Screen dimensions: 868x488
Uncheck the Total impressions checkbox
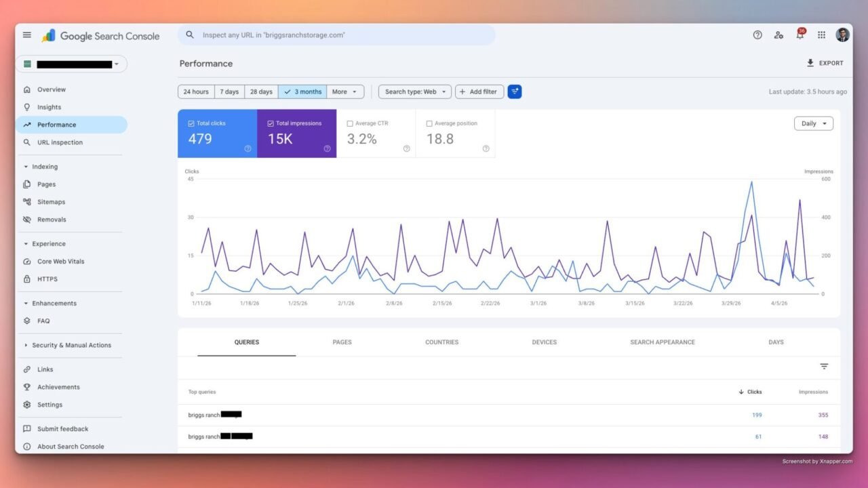[271, 123]
